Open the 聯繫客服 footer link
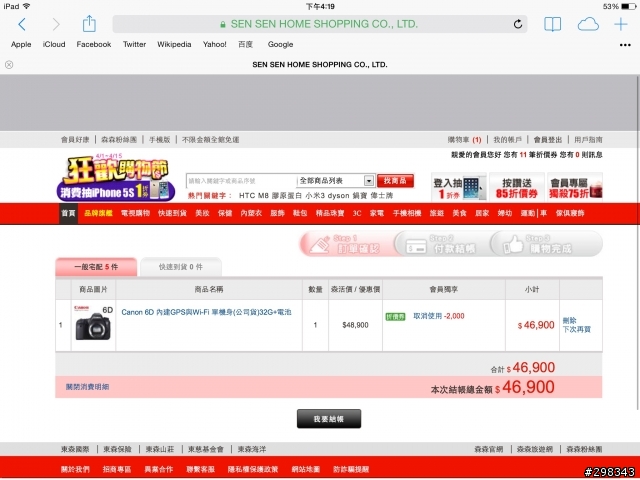Screen dimensions: 640x480 [200, 469]
